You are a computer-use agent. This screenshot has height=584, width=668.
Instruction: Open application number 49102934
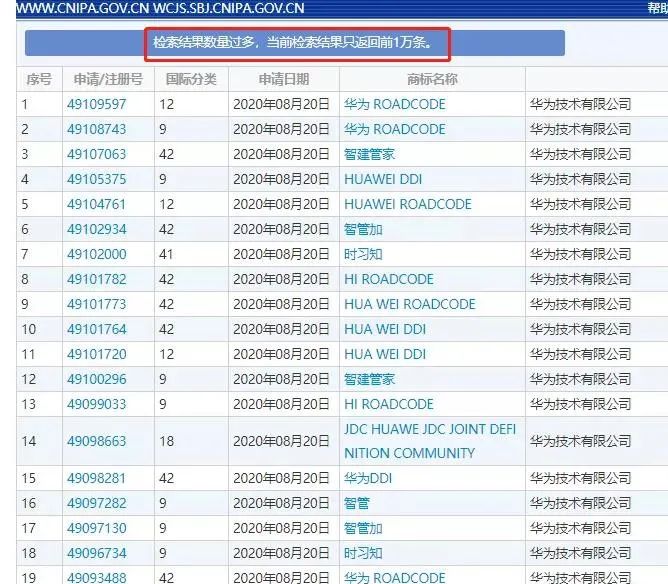click(97, 230)
